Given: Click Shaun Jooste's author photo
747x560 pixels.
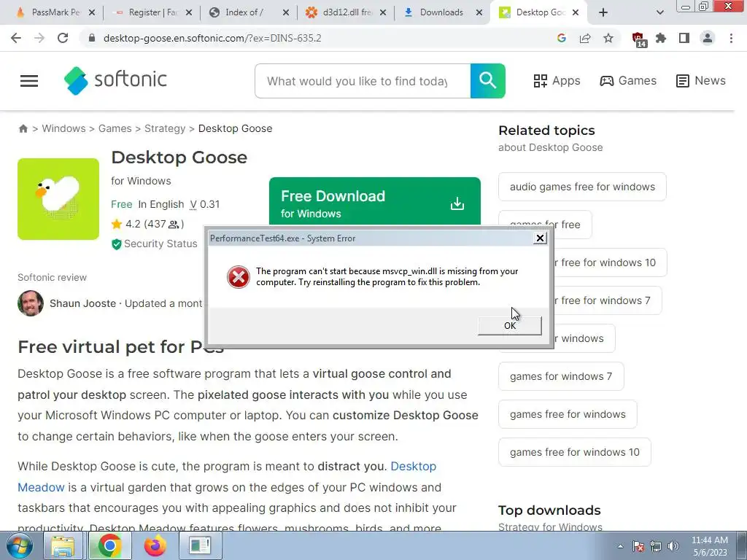Looking at the screenshot, I should 31,303.
